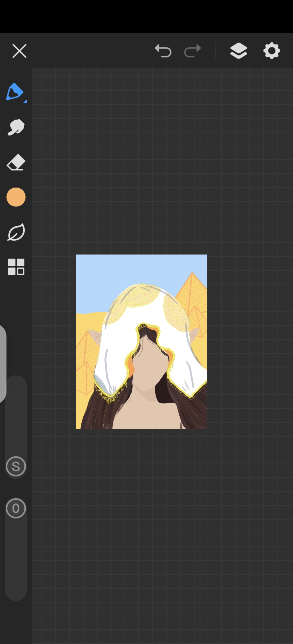This screenshot has height=644, width=293.
Task: Open the four-square panels icon
Action: pyautogui.click(x=16, y=267)
